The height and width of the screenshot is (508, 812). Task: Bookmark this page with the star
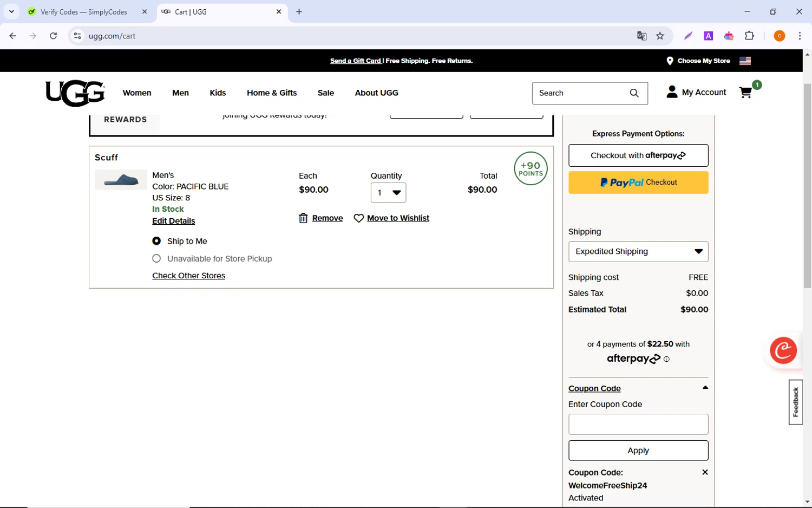pos(660,36)
